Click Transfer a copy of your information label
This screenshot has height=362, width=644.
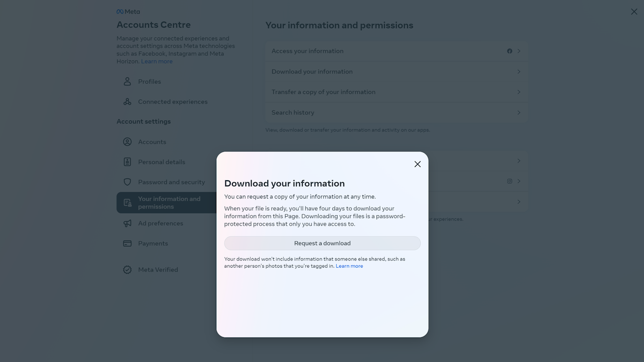pos(324,92)
